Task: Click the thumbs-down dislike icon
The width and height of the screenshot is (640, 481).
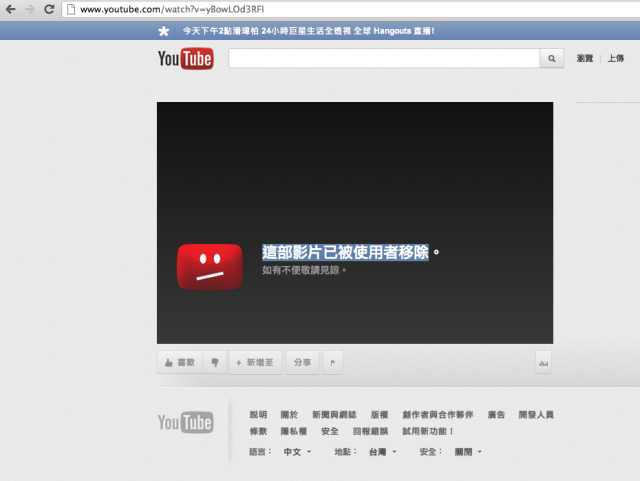Action: click(215, 362)
